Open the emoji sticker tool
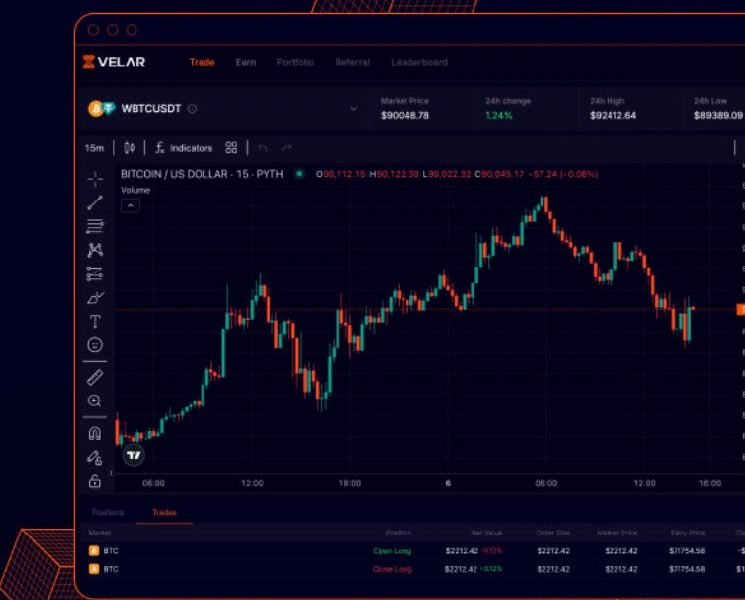745x600 pixels. 95,345
